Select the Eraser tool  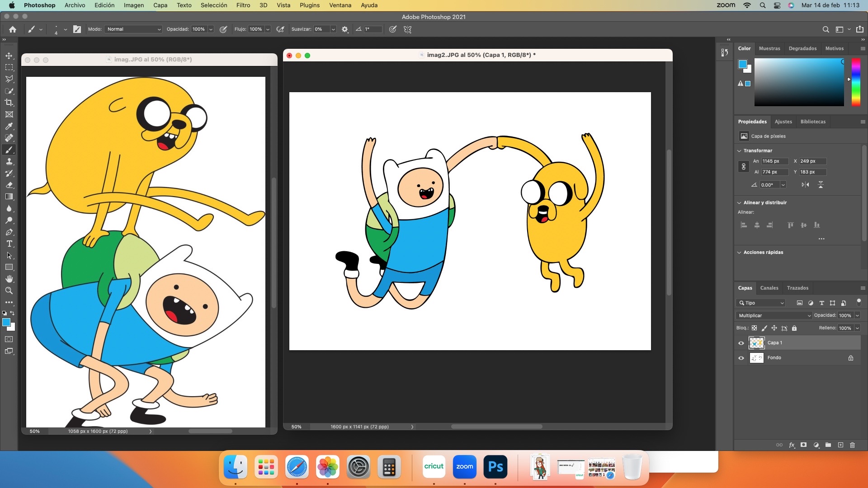click(9, 185)
